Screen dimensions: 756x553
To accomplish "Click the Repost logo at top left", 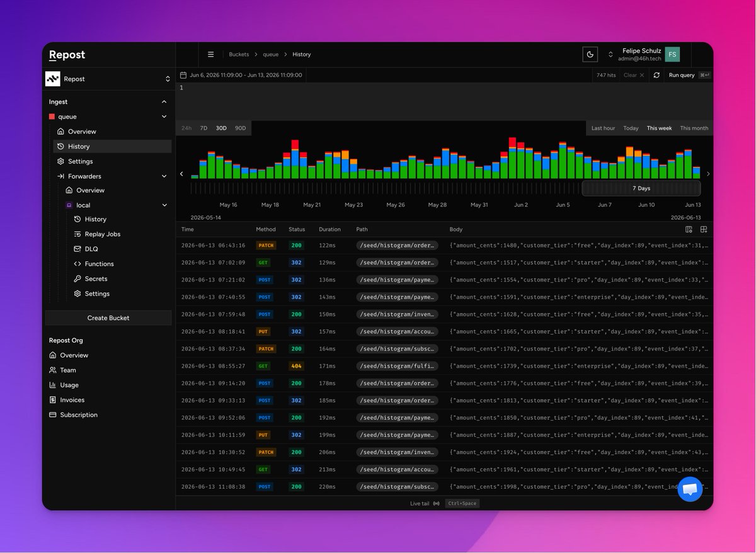I will point(67,55).
